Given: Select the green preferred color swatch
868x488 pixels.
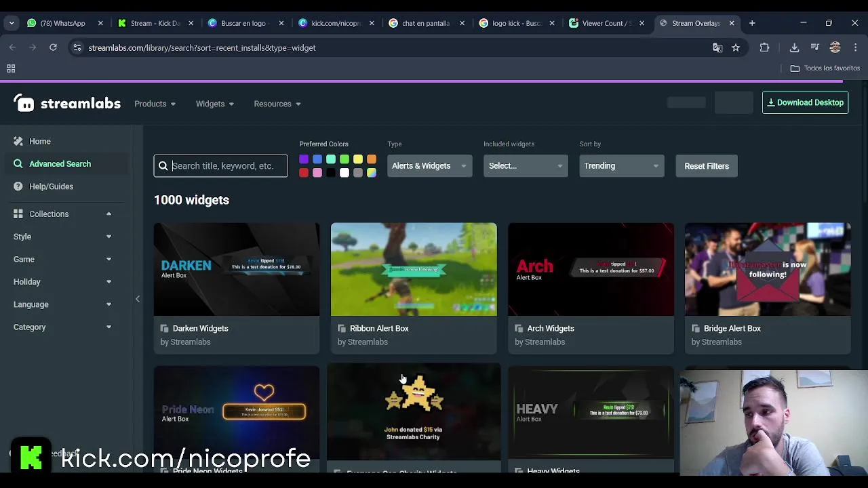Looking at the screenshot, I should [344, 159].
